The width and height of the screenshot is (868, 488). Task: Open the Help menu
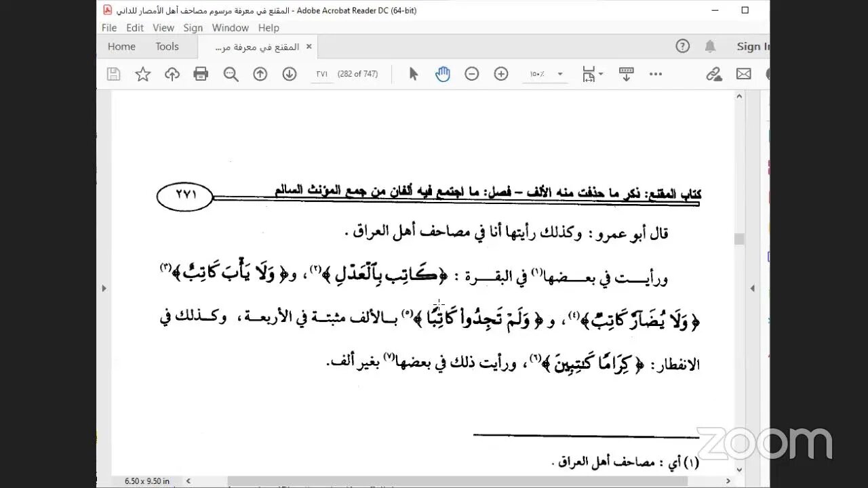pyautogui.click(x=269, y=28)
